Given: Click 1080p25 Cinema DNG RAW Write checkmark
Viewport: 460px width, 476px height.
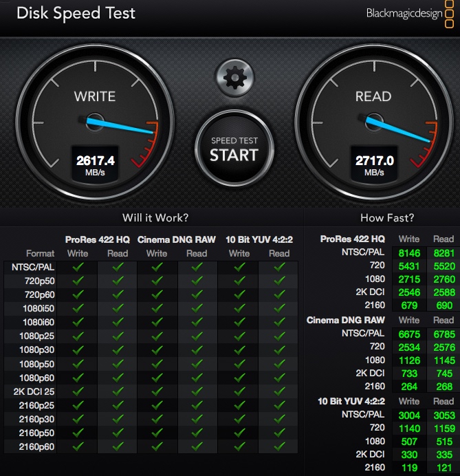Looking at the screenshot, I should tap(157, 336).
